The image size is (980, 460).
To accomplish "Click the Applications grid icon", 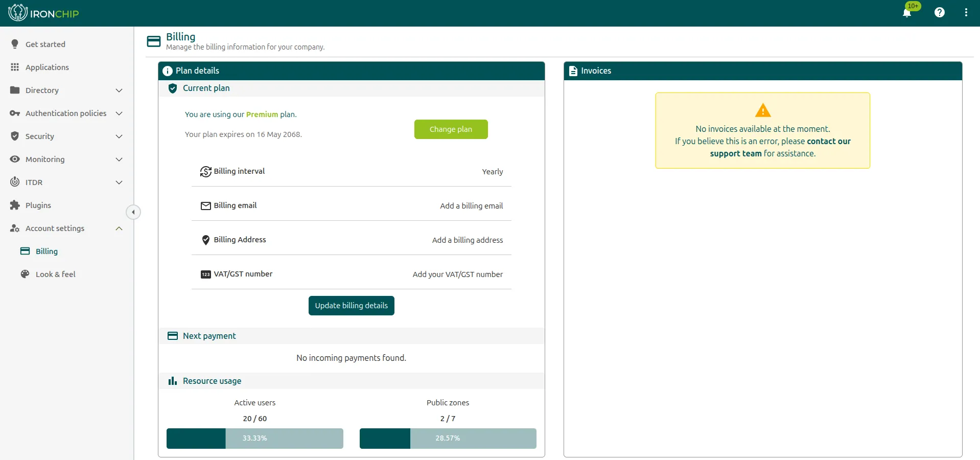I will (15, 67).
